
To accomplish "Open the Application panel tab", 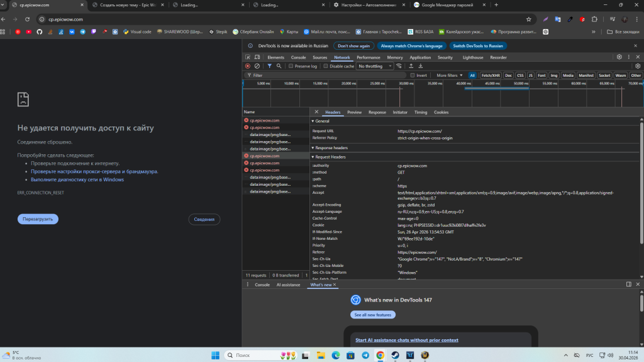I will (x=420, y=57).
